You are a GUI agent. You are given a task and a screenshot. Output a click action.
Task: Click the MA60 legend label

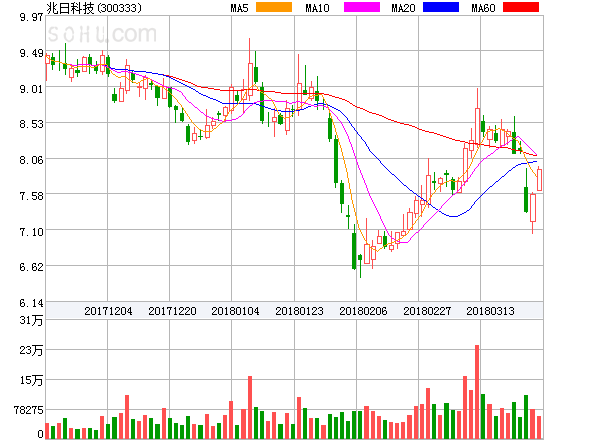point(483,8)
